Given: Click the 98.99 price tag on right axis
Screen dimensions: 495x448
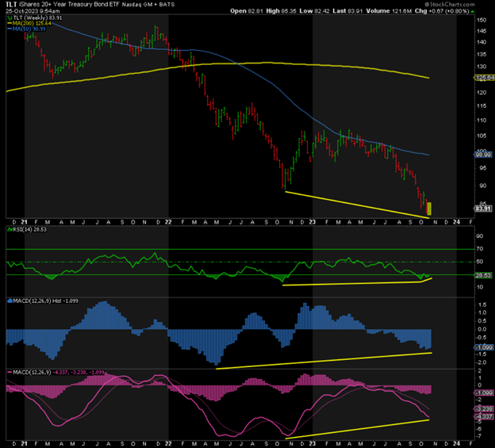Looking at the screenshot, I should 483,155.
